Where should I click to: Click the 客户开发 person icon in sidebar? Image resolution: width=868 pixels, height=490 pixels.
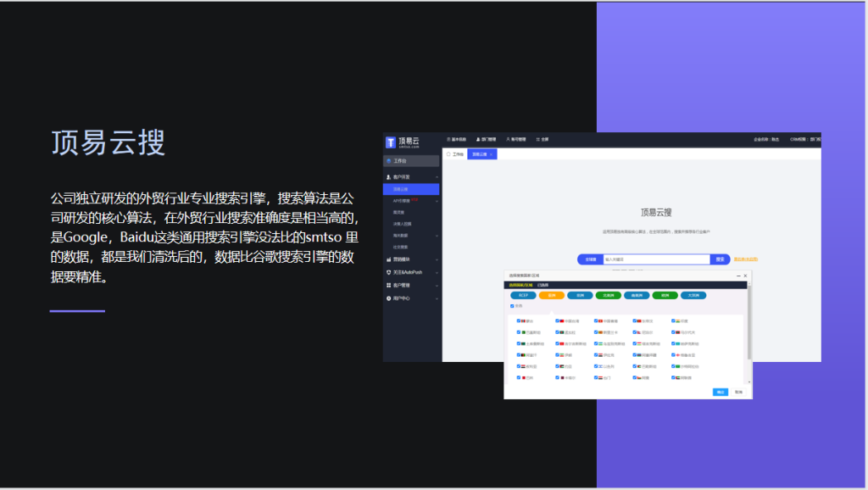pyautogui.click(x=388, y=176)
